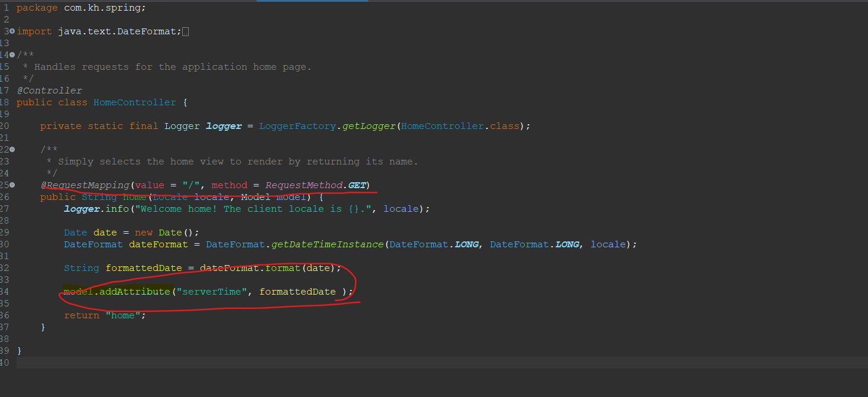Click the 'logger' field name in its declaration
Screen dimensions: 868x397
[224, 126]
